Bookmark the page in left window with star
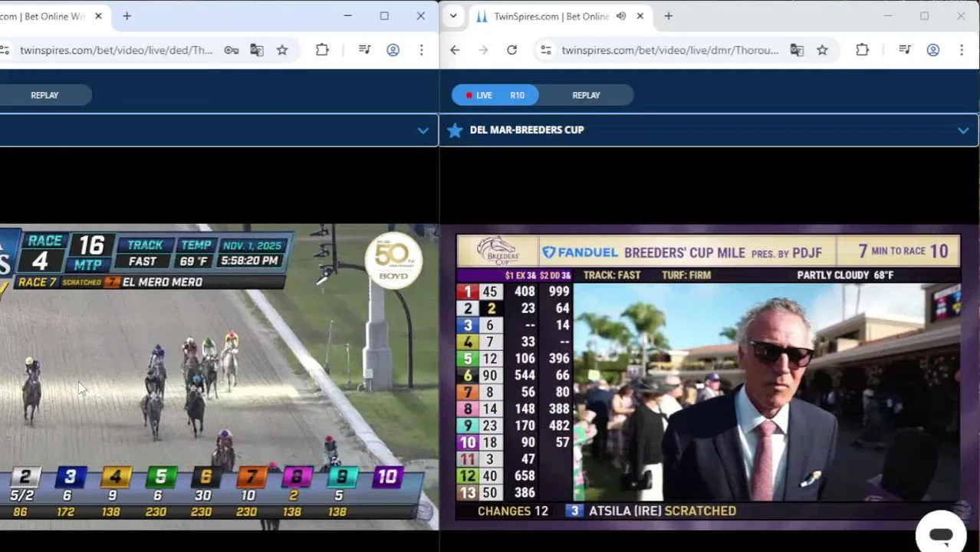 click(282, 50)
